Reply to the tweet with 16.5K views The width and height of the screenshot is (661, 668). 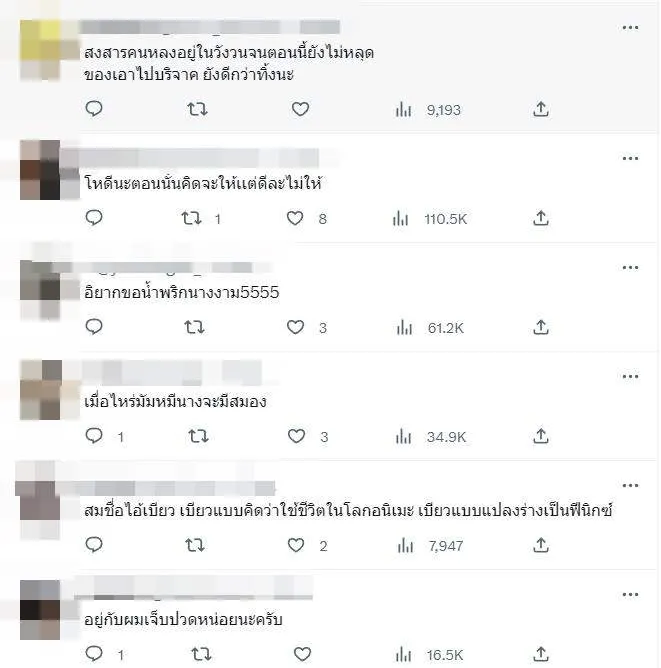click(x=94, y=653)
